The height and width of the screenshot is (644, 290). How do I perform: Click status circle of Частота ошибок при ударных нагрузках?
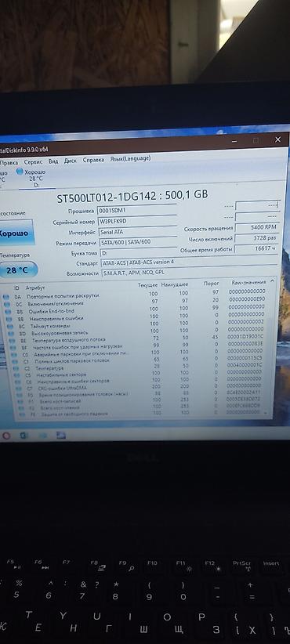[13, 348]
